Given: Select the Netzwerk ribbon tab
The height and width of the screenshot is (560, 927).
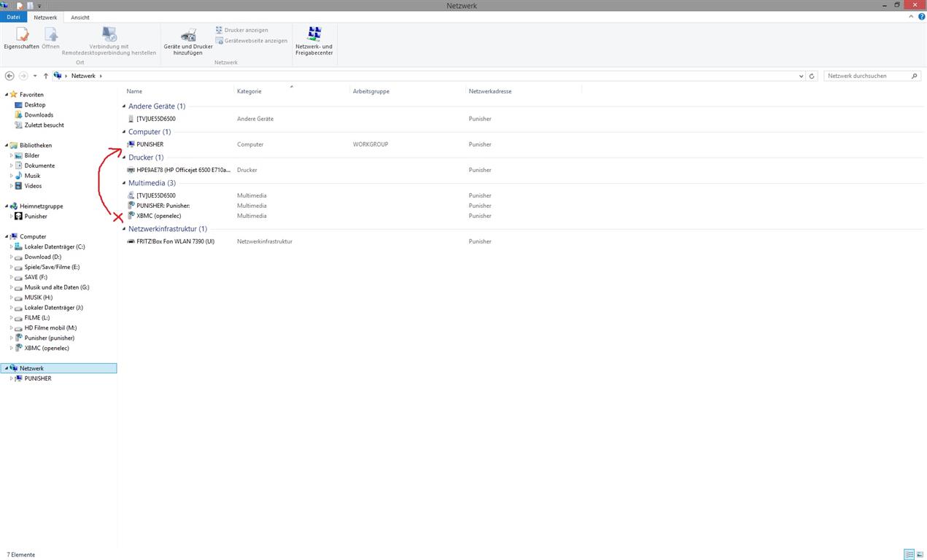Looking at the screenshot, I should point(45,17).
